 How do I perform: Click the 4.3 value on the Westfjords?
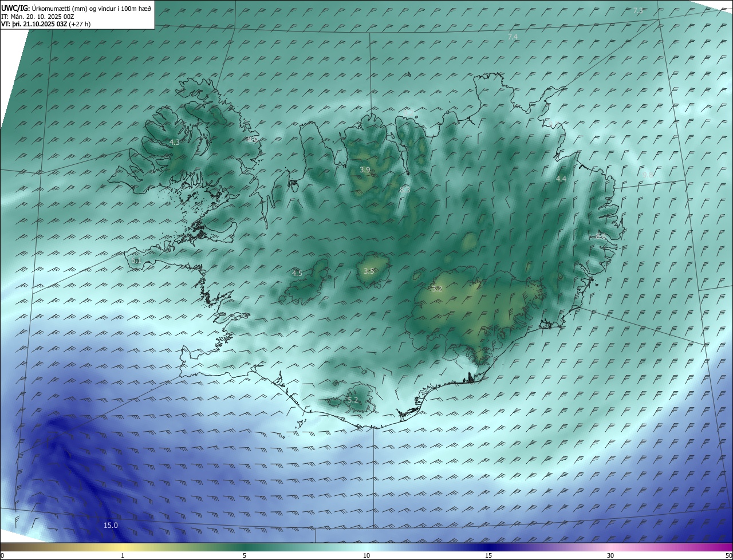pyautogui.click(x=175, y=142)
